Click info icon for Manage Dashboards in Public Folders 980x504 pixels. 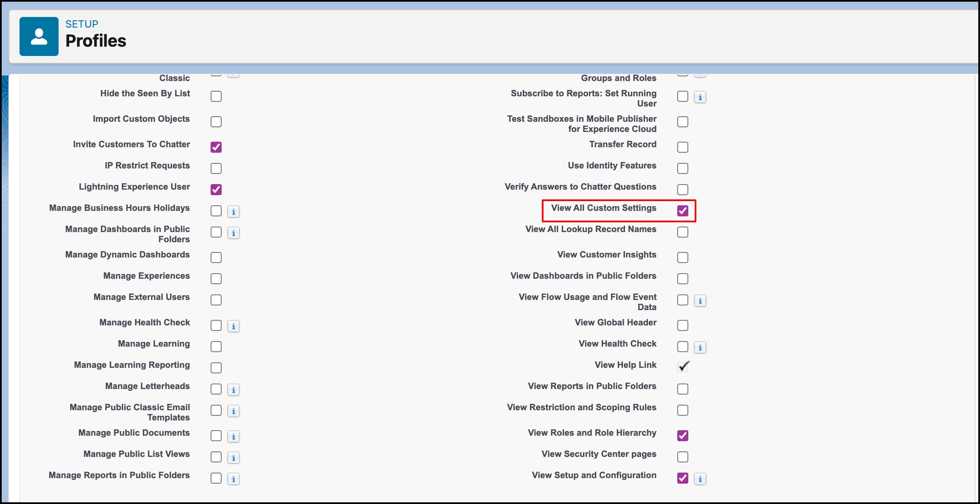coord(234,232)
